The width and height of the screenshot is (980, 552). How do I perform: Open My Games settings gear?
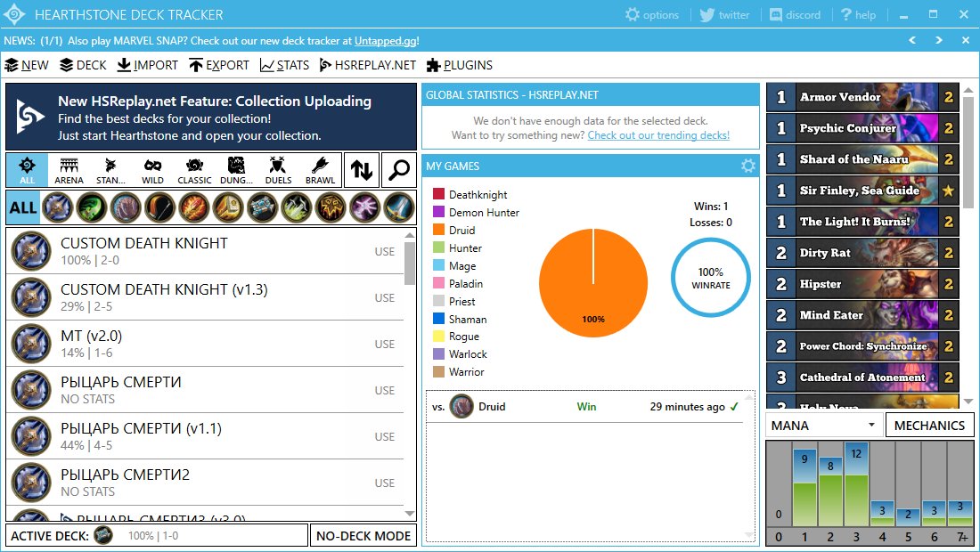pyautogui.click(x=747, y=166)
